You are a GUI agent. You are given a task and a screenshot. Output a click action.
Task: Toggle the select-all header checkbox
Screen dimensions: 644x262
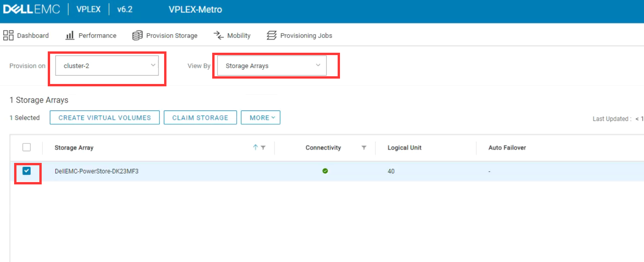27,147
